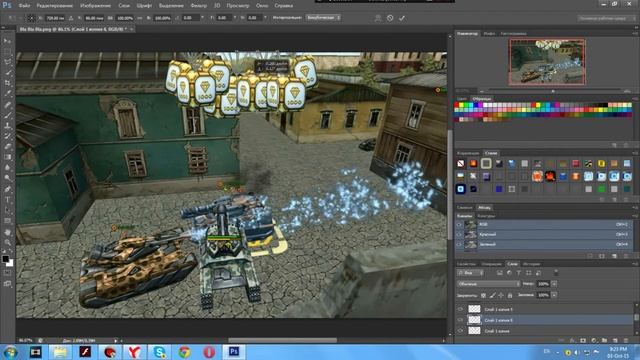
Task: Cancel the transform in options bar
Action: click(x=390, y=18)
